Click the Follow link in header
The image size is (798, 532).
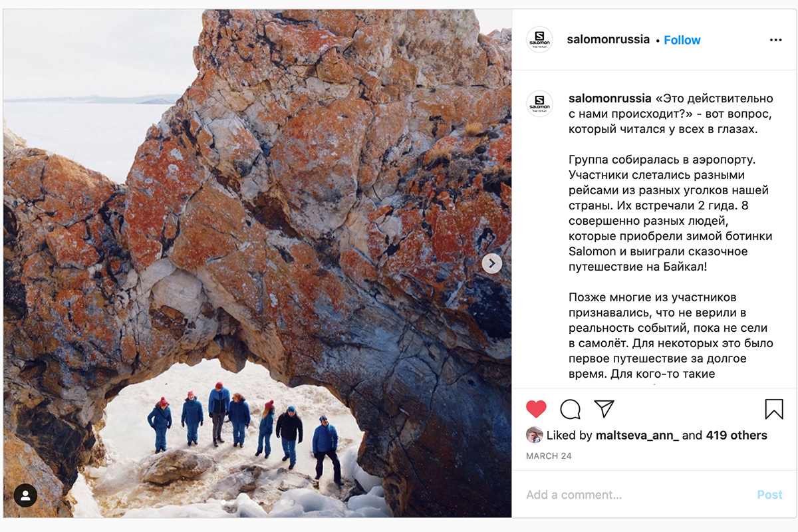(x=682, y=40)
